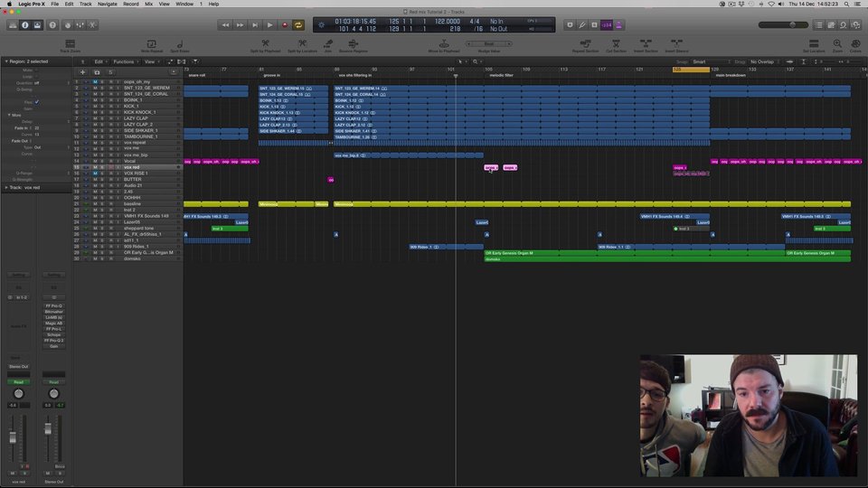Image resolution: width=868 pixels, height=488 pixels.
Task: Click the Zoom magnifier toolbar icon
Action: point(837,43)
